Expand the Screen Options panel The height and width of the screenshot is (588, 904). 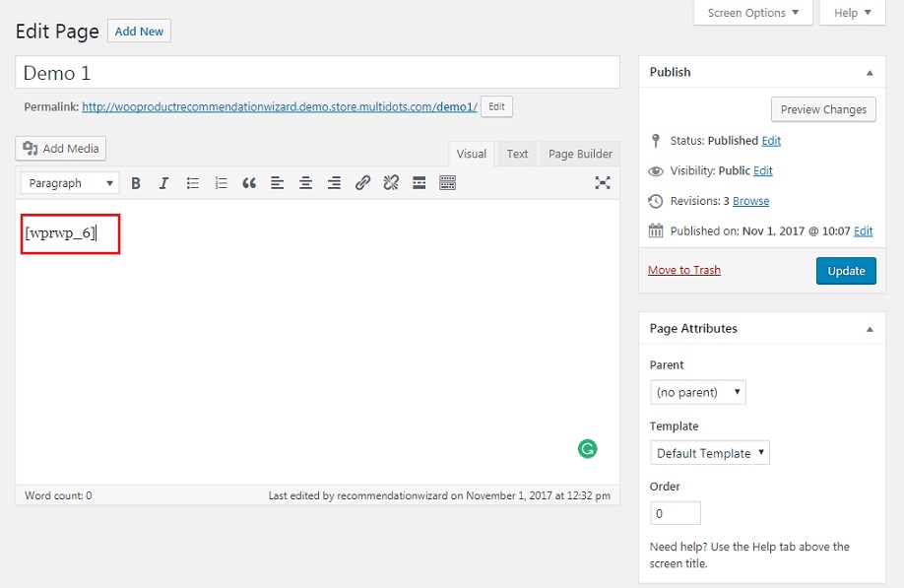pos(753,13)
